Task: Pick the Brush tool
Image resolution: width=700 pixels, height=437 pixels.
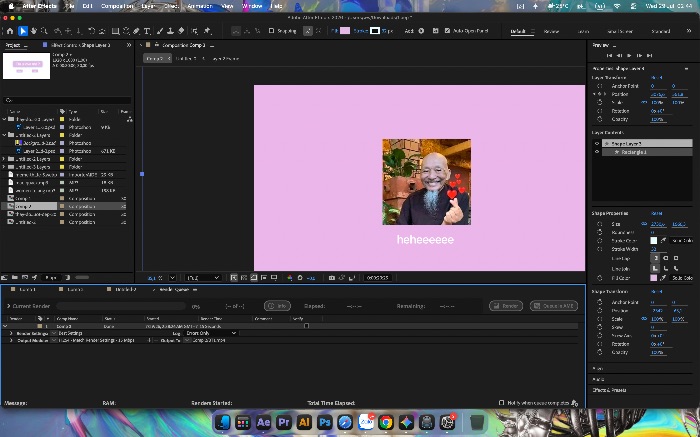Action: [160, 31]
